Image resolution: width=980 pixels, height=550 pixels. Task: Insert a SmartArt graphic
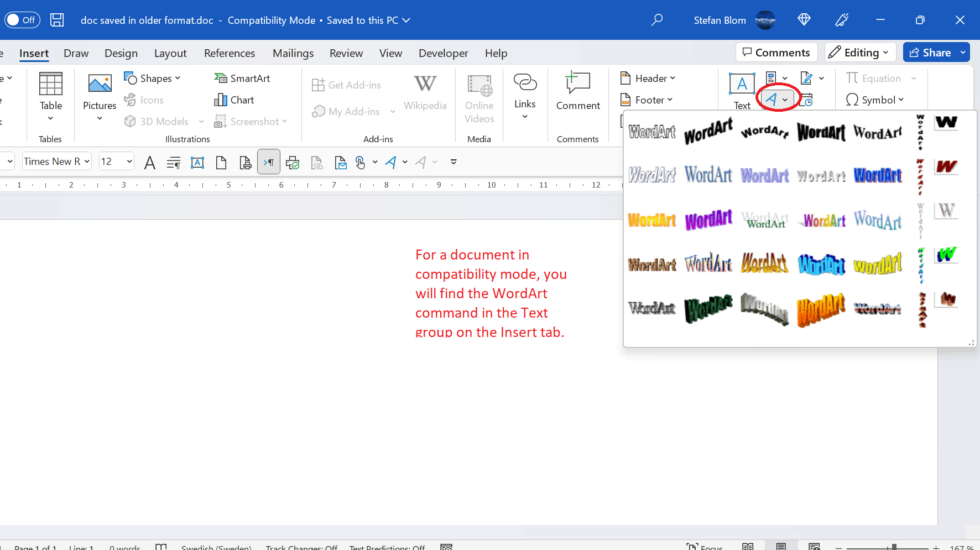(x=242, y=79)
